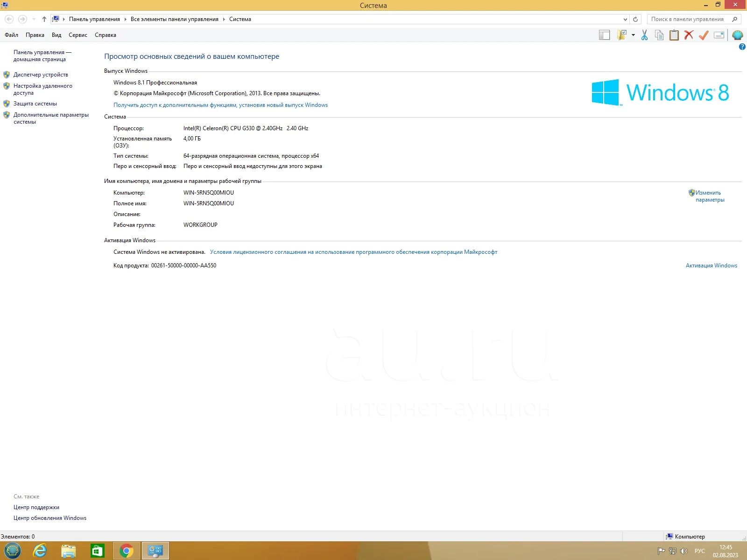
Task: Click Элементов: 0 in status bar
Action: tap(18, 537)
